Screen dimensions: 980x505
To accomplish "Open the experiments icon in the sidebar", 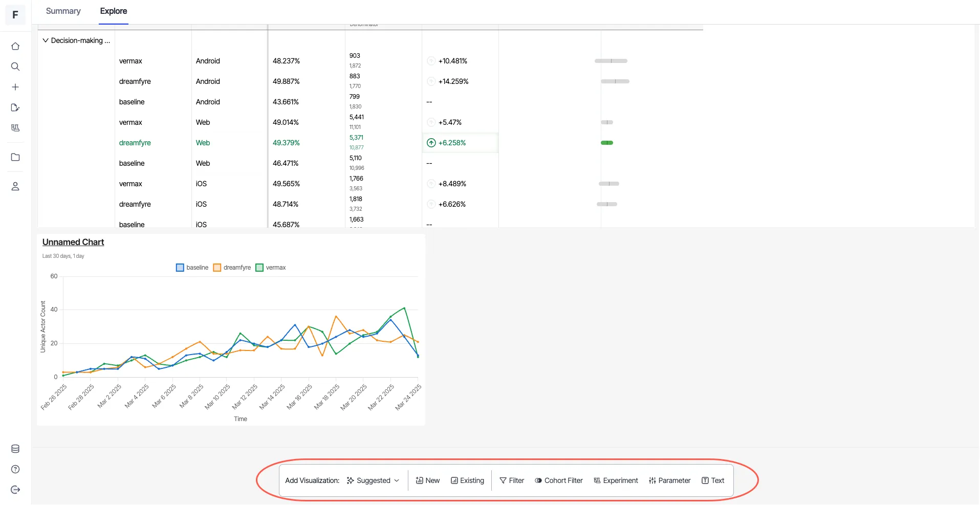I will [x=15, y=128].
